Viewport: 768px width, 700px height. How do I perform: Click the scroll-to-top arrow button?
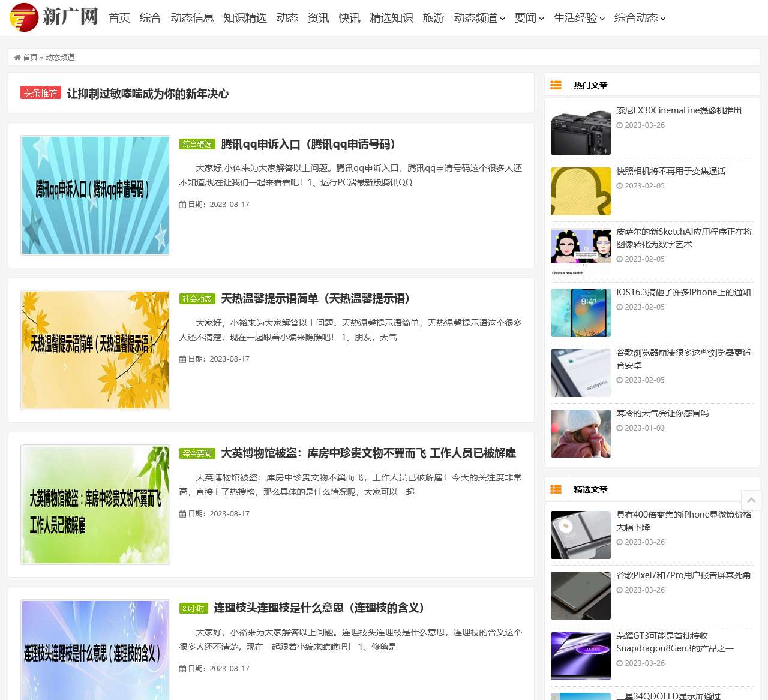[751, 500]
